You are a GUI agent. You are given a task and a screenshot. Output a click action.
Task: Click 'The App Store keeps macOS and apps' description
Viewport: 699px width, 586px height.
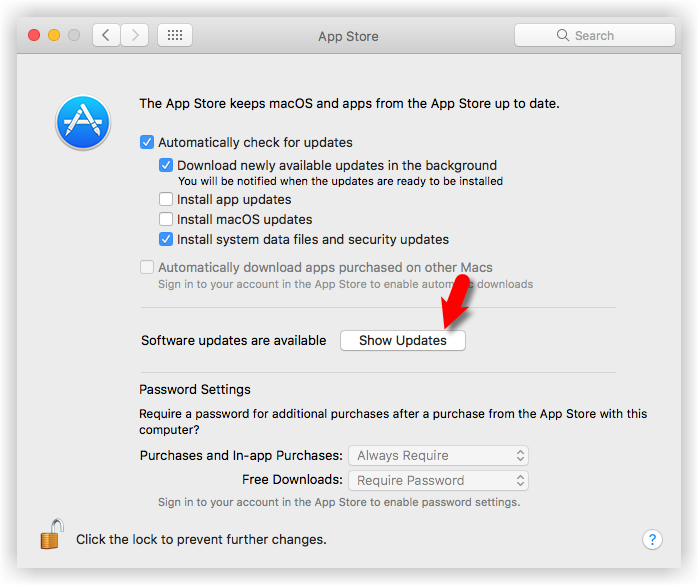(x=349, y=103)
